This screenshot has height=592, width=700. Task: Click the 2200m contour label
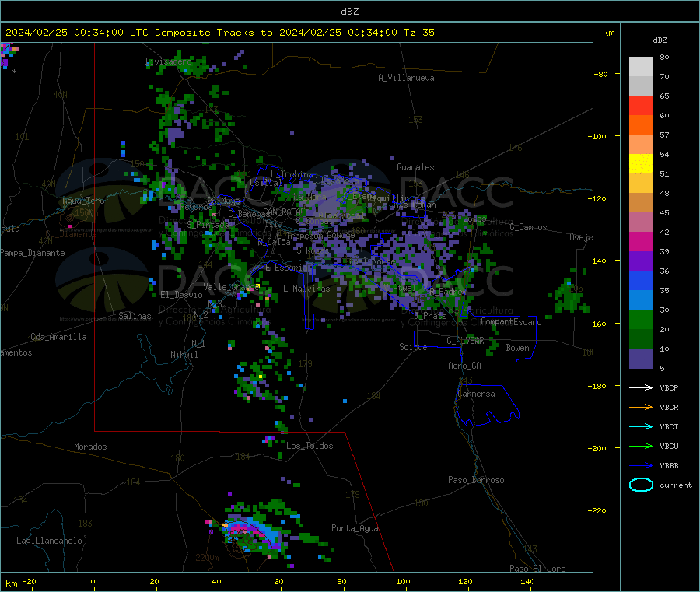(x=207, y=558)
